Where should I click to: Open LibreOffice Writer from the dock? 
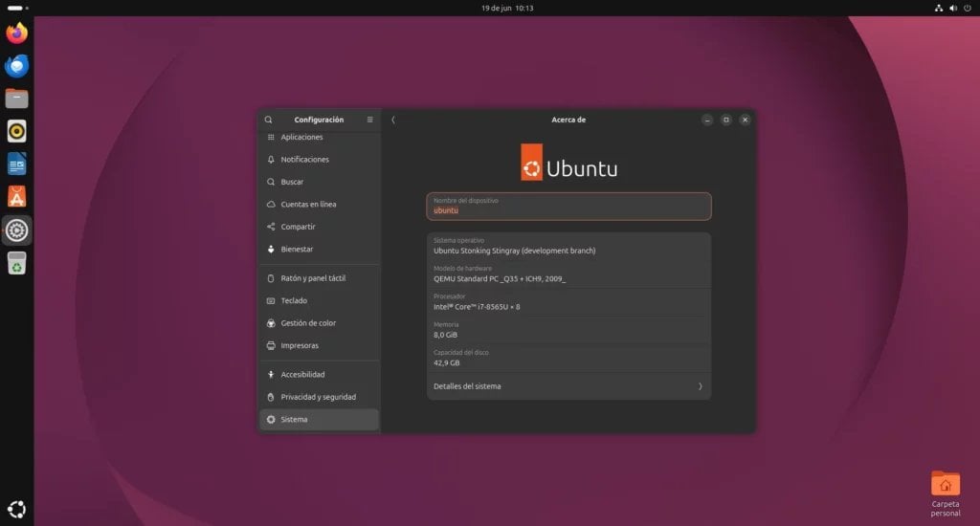17,164
